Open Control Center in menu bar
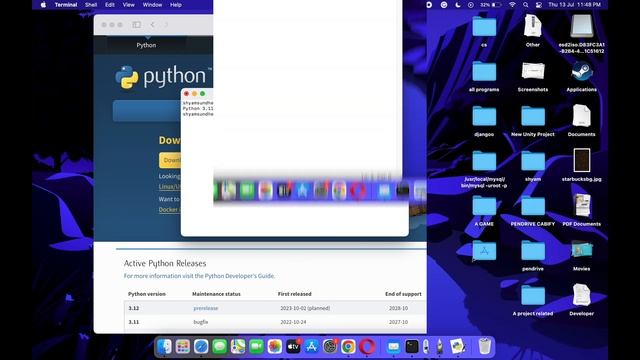The image size is (640, 360). pyautogui.click(x=539, y=5)
